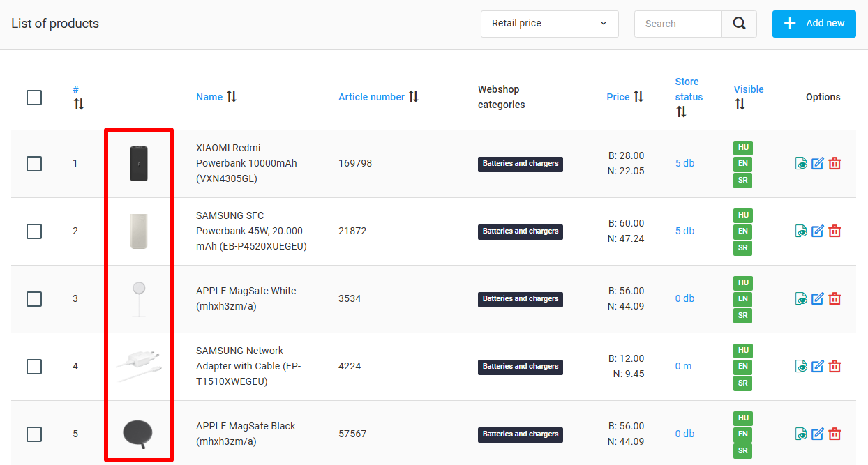
Task: Select the checkbox for the XIAOMI Redmi Powerbank row
Action: (33, 163)
